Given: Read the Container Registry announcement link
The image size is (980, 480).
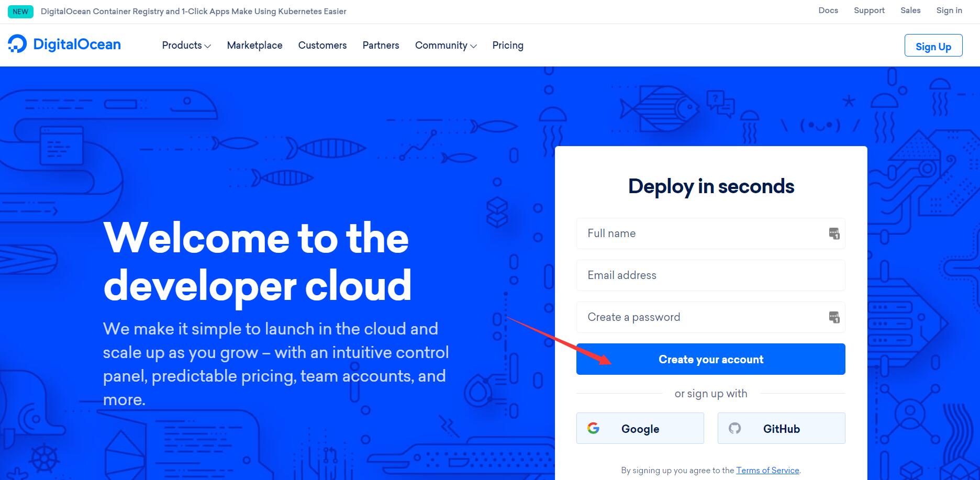Looking at the screenshot, I should [193, 12].
